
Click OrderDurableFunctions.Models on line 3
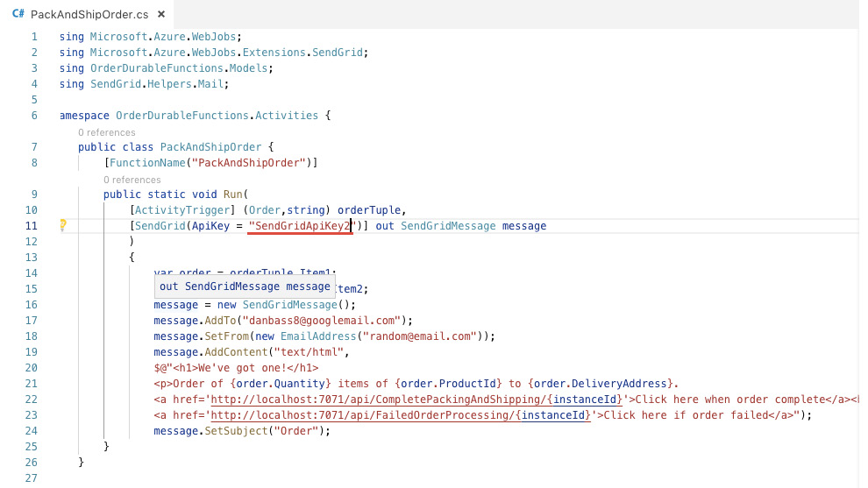pyautogui.click(x=179, y=68)
